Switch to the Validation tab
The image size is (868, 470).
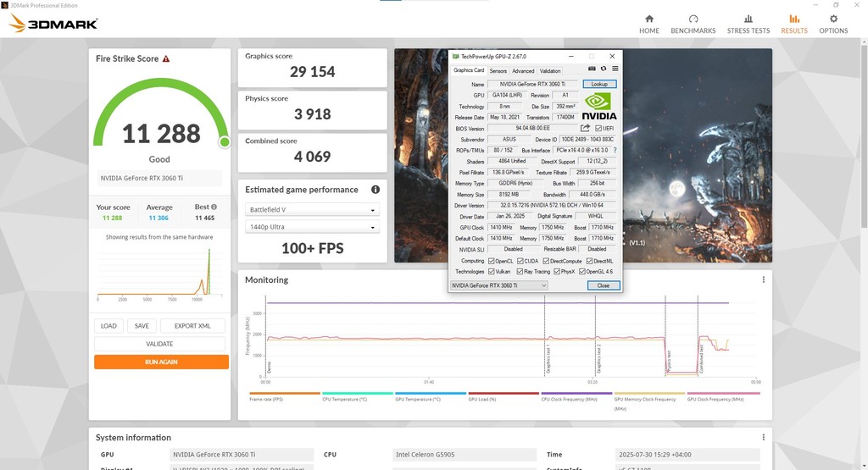[x=549, y=71]
